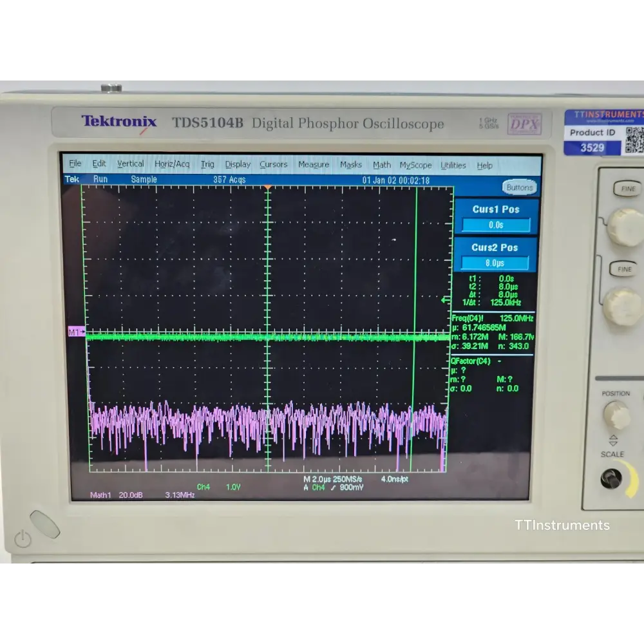Open the Vertical menu
Image resolution: width=644 pixels, height=644 pixels.
click(131, 164)
